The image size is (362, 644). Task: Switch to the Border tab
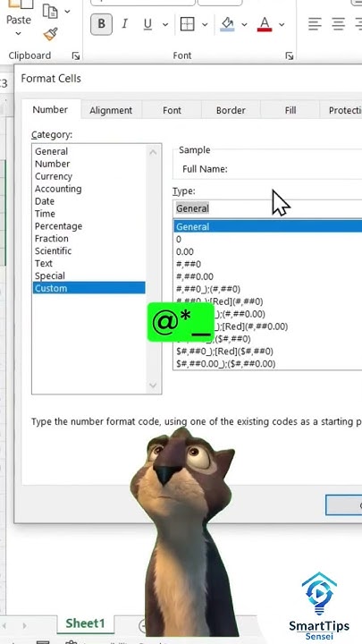(x=231, y=111)
